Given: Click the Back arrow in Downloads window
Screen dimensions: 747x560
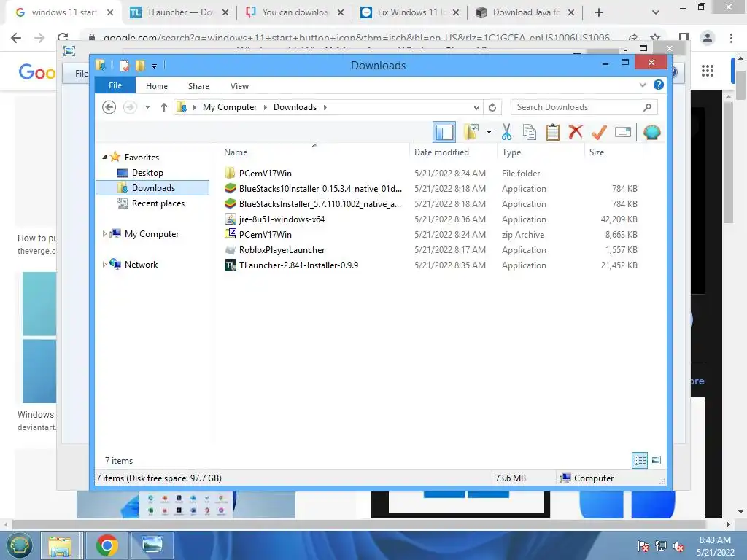Looking at the screenshot, I should coord(109,107).
